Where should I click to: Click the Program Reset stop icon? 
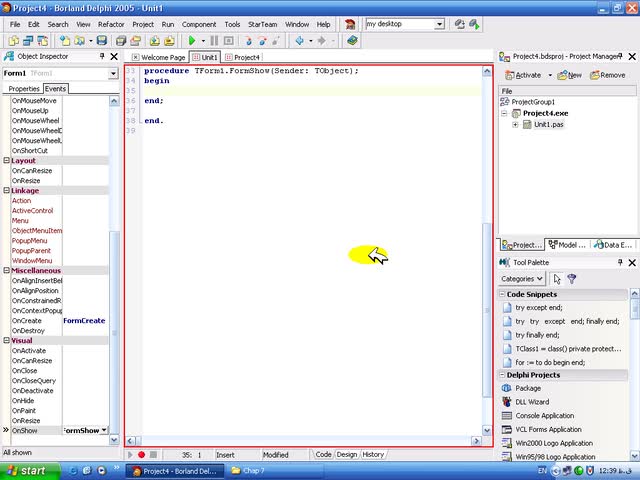tap(229, 40)
